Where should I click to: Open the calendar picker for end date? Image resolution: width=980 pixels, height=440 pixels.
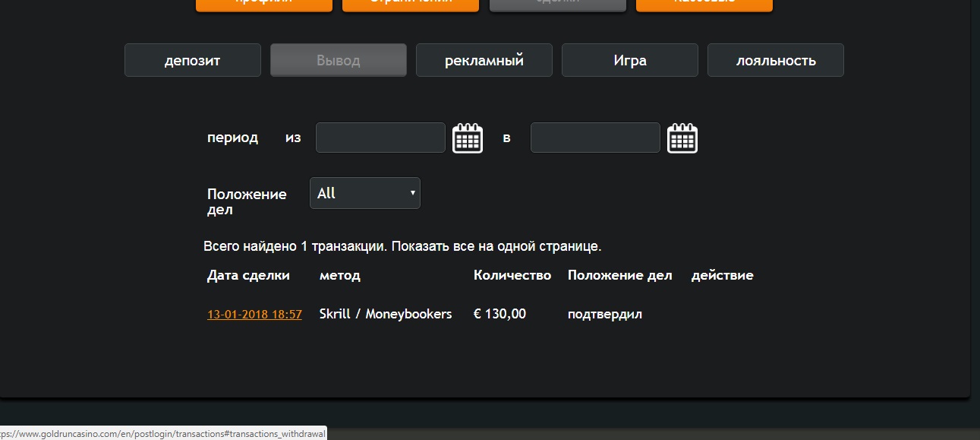pos(682,138)
